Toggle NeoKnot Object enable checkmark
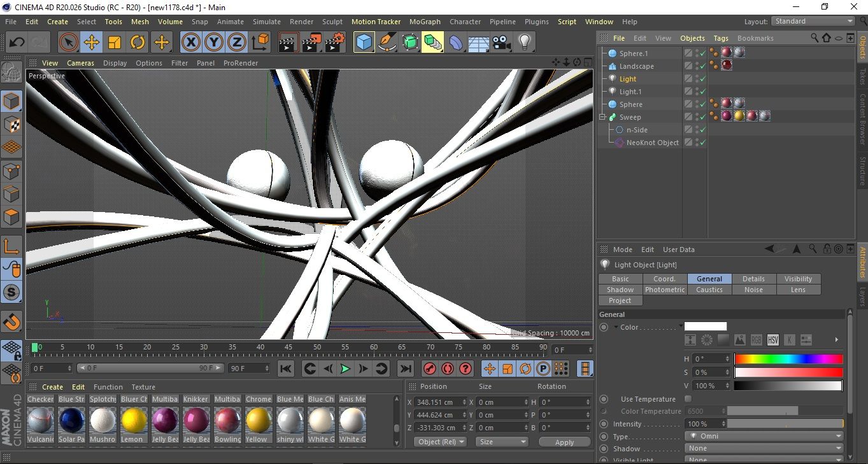868x464 pixels. [x=703, y=143]
